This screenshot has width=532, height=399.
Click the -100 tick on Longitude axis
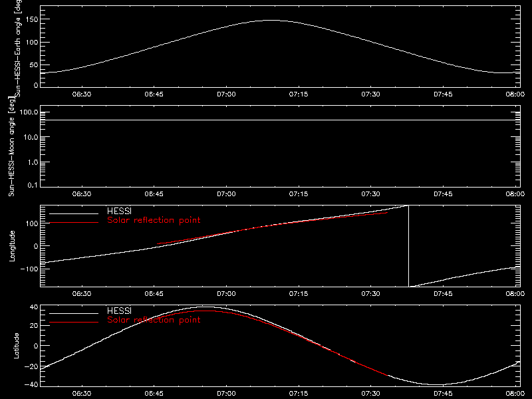[29, 269]
